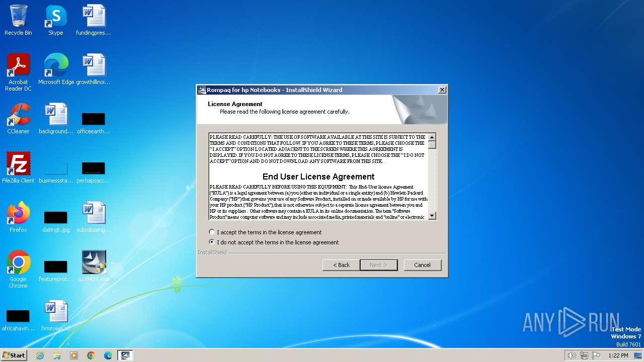644x362 pixels.
Task: Open the firmtown.rtf document icon
Action: 56,315
